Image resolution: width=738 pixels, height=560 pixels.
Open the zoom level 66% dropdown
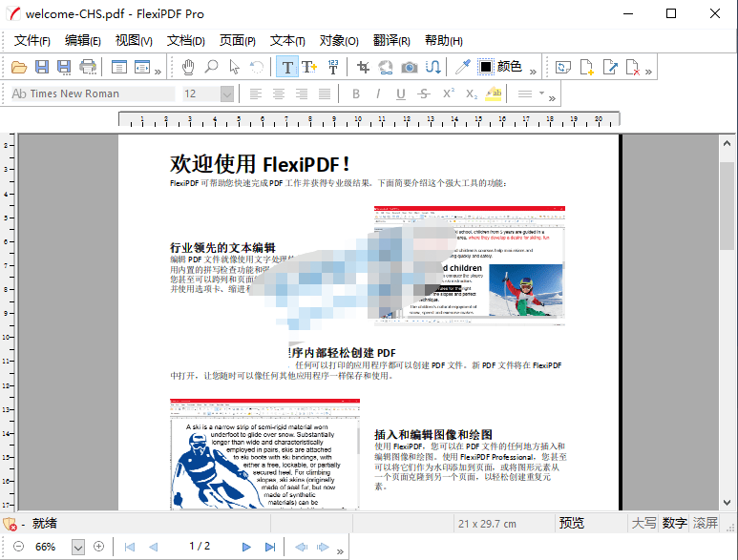[x=78, y=547]
